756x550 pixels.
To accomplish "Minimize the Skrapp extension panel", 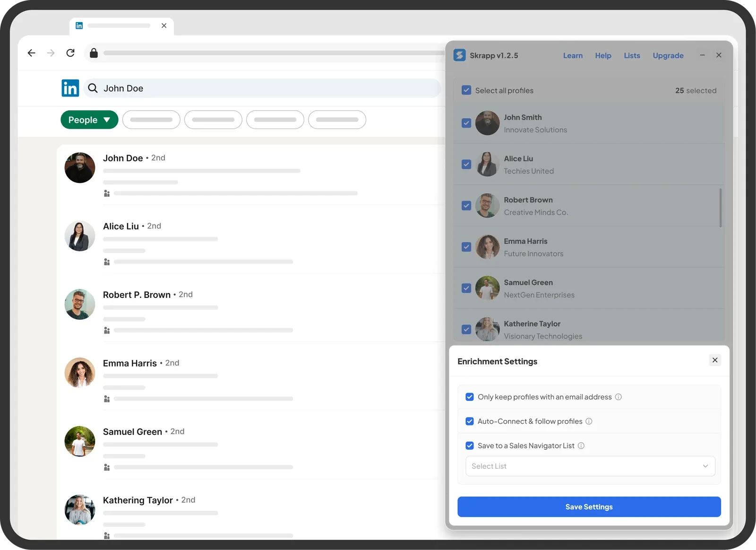I will pyautogui.click(x=702, y=55).
